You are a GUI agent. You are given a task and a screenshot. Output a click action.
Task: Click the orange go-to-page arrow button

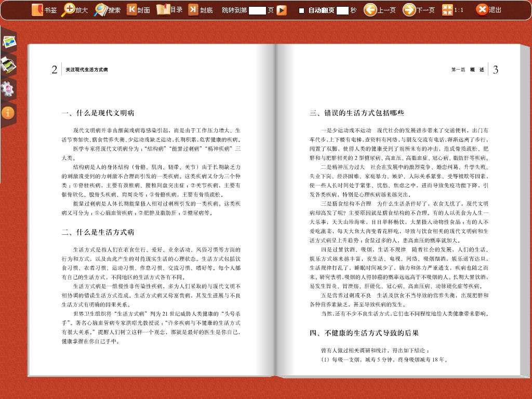pyautogui.click(x=281, y=10)
